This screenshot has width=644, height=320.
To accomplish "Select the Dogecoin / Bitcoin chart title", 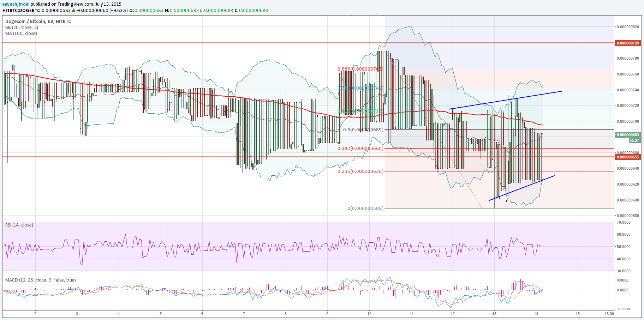I will coord(38,22).
